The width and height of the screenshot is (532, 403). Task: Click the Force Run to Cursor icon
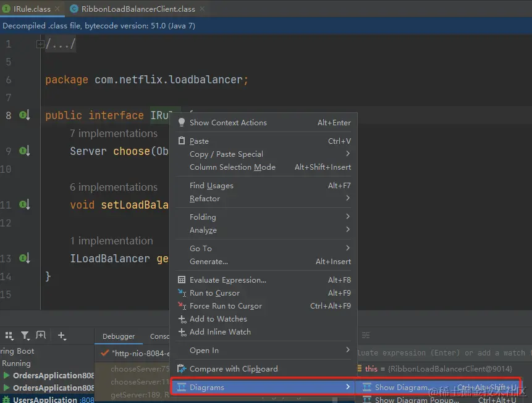(x=182, y=305)
